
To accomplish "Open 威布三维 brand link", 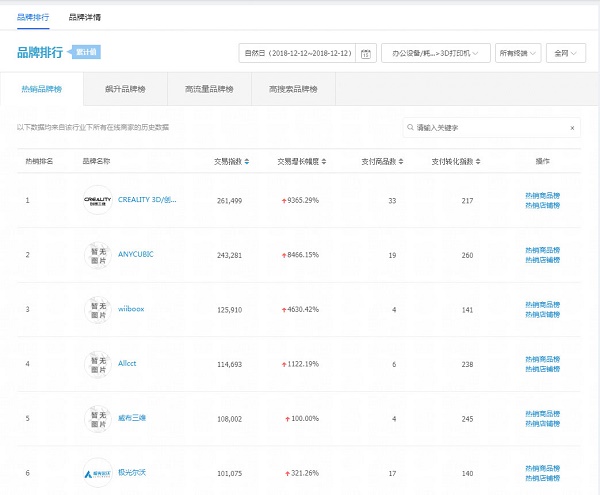I will coord(132,418).
